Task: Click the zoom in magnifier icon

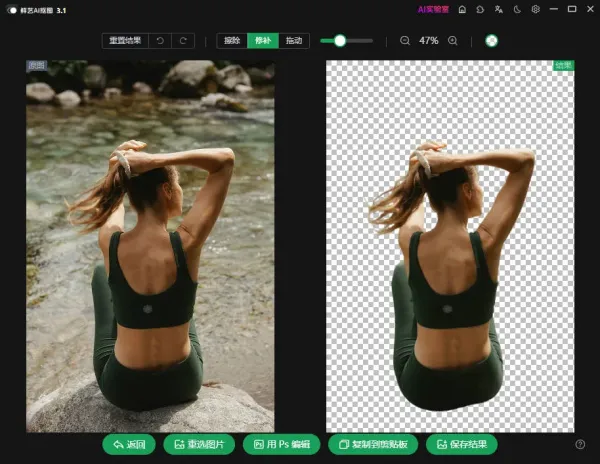Action: [x=453, y=41]
